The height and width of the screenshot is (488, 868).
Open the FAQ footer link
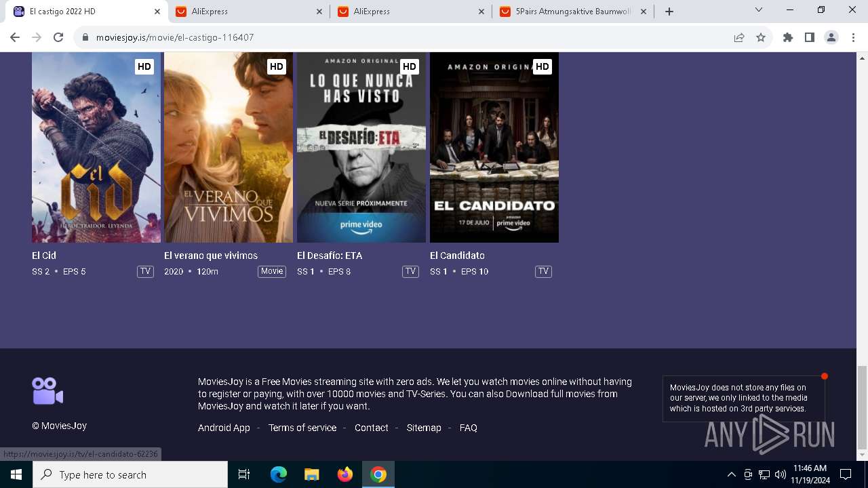point(469,428)
